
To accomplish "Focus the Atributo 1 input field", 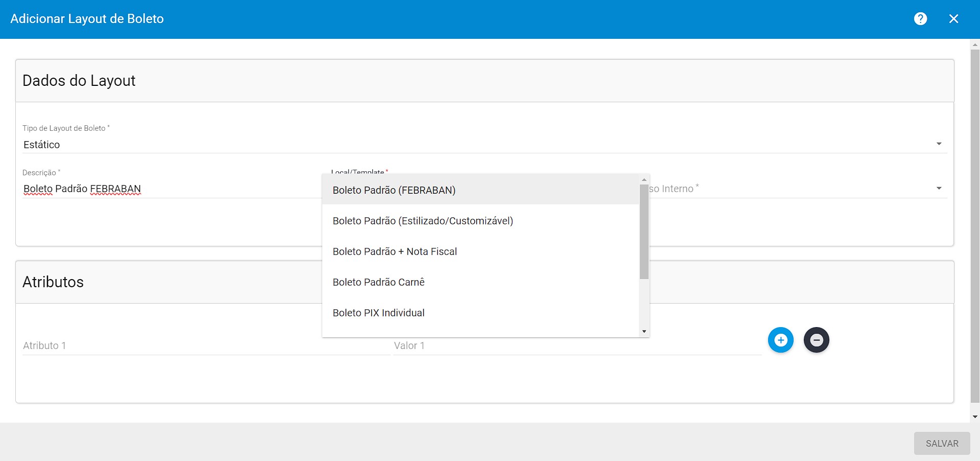I will (x=206, y=345).
